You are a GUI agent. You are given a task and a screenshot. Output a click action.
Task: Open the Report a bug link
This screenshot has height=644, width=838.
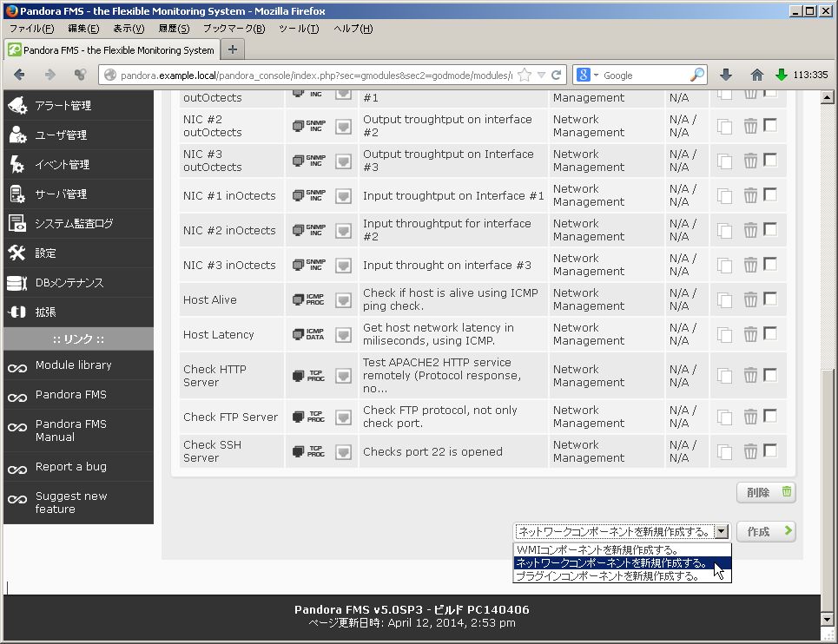(x=70, y=467)
